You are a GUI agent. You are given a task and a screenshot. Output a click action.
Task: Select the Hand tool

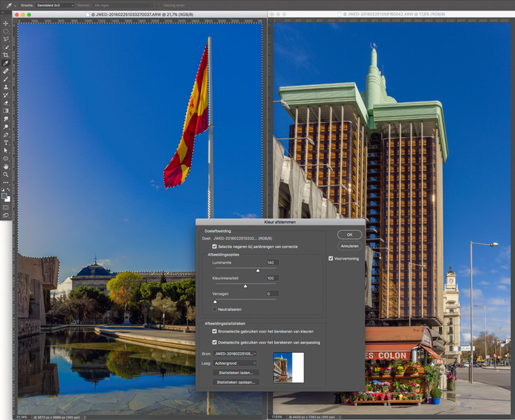pos(6,167)
